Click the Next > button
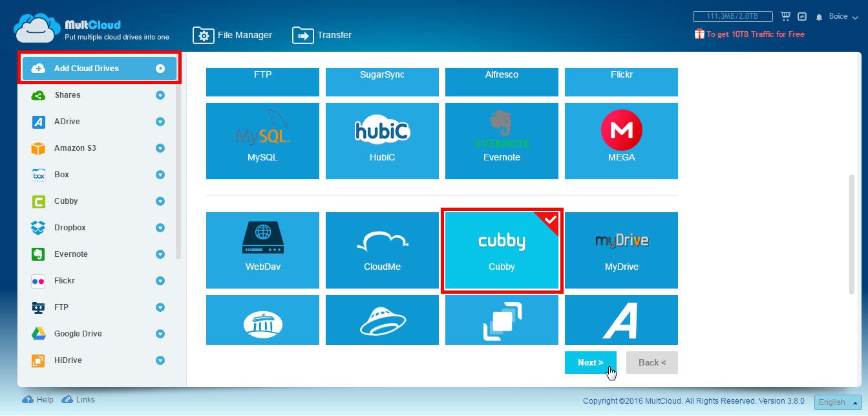The image size is (868, 416). click(590, 363)
